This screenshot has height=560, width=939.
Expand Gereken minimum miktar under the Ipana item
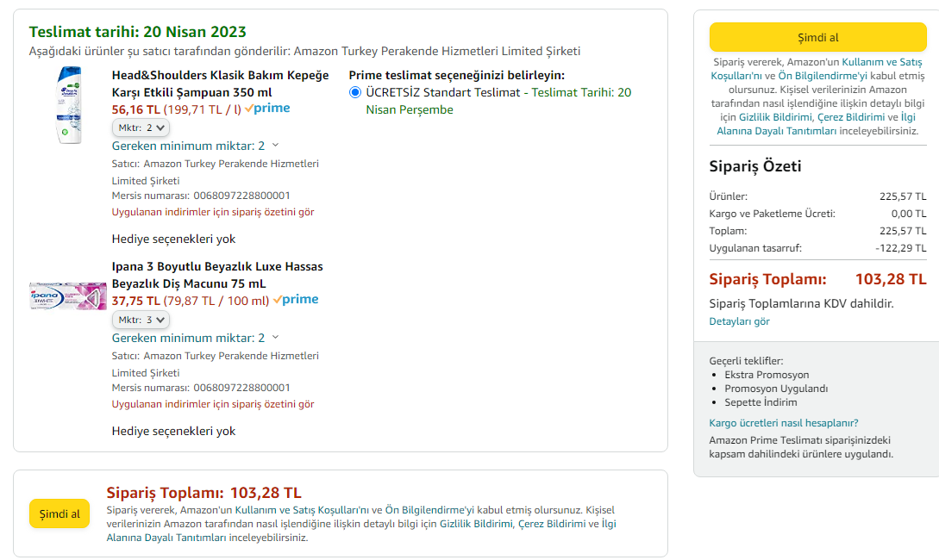pos(195,338)
